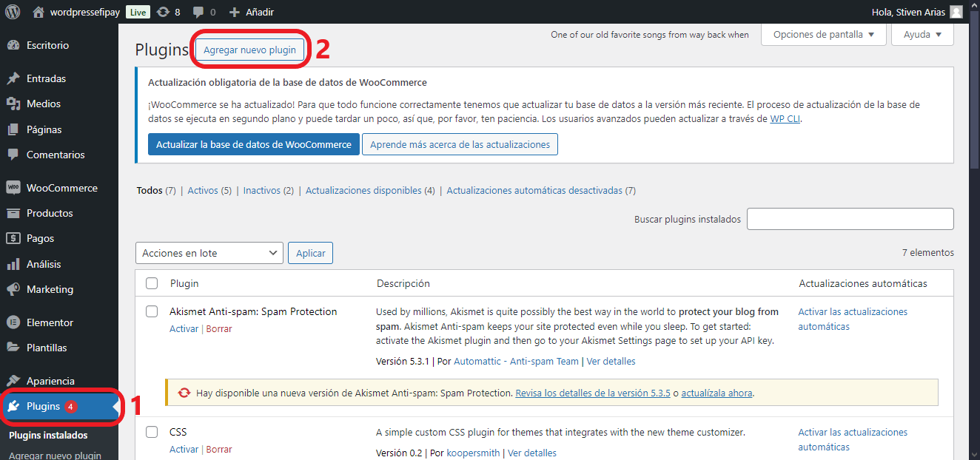Image resolution: width=980 pixels, height=460 pixels.
Task: Filter plugins by Activos (5)
Action: 209,190
